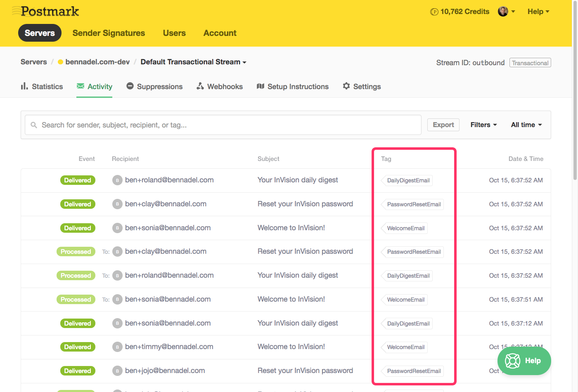Click the Postmark logo
Screen dimensions: 578x392
(x=46, y=11)
